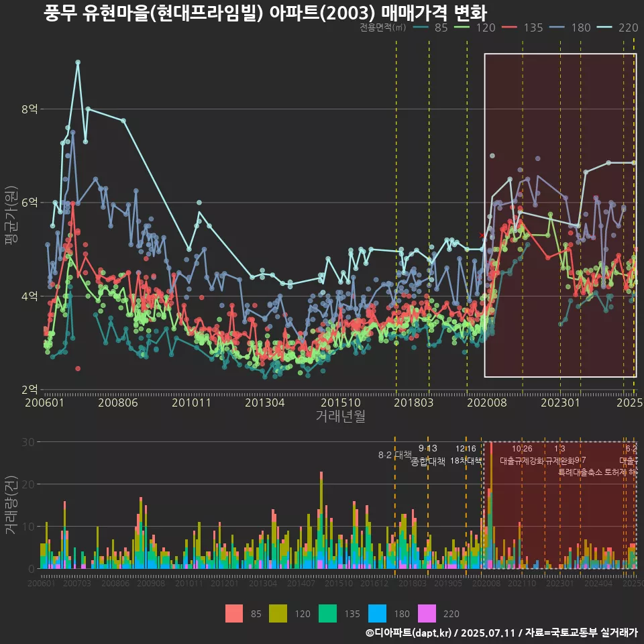Click the tallest volume bar near 201510
This screenshot has height=644, width=644.
pyautogui.click(x=321, y=520)
